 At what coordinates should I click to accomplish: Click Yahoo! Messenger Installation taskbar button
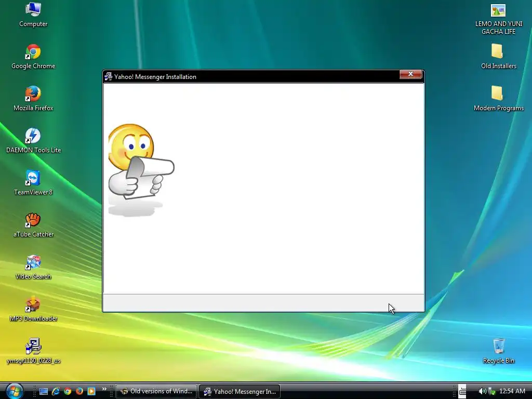[x=240, y=391]
